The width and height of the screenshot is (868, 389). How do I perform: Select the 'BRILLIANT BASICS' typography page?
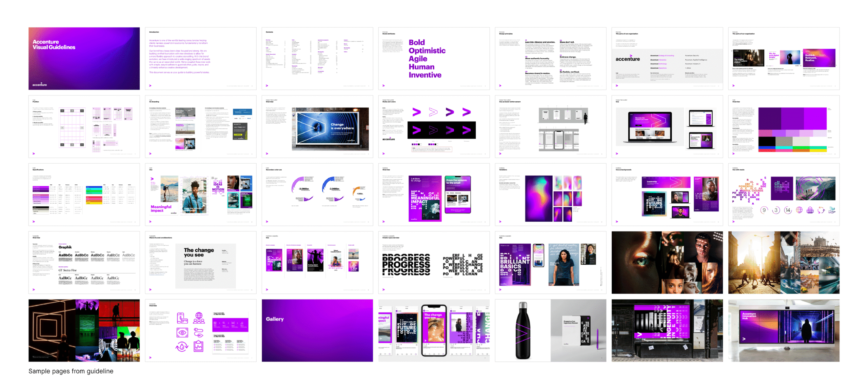tap(550, 263)
